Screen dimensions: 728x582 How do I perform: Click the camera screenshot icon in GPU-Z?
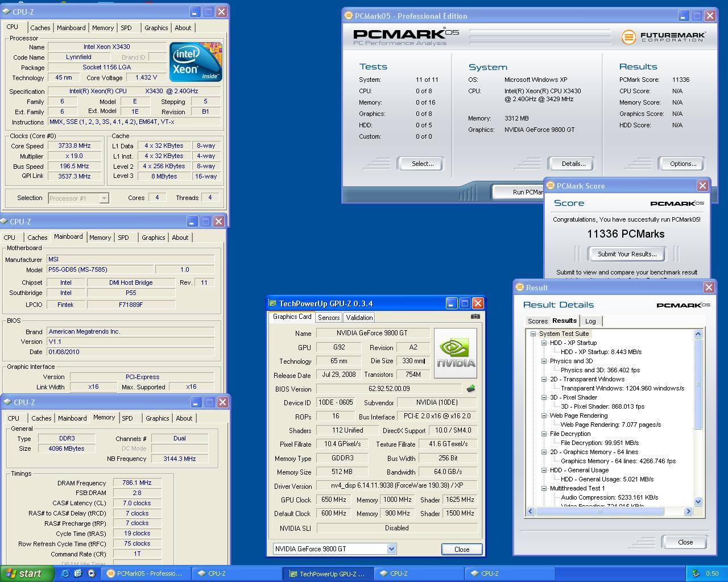(x=475, y=317)
